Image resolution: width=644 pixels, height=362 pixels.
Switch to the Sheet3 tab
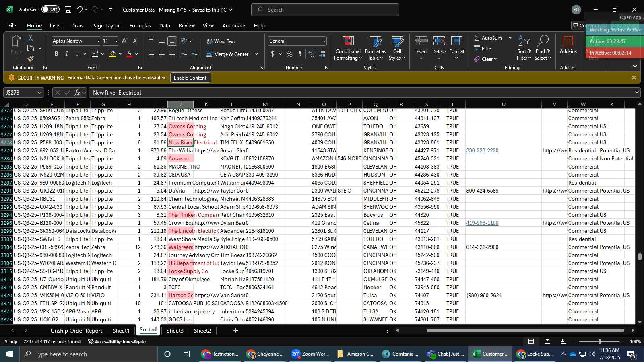(175, 331)
